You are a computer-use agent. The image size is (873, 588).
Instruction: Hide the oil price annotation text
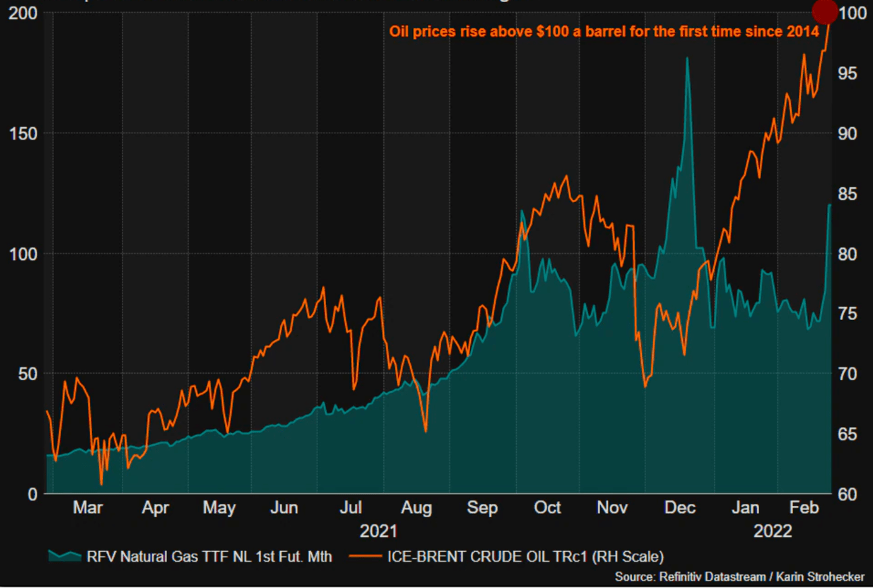(603, 31)
